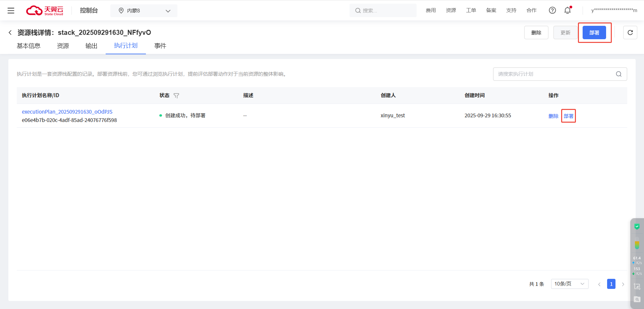The image size is (644, 309).
Task: Click 部署 link in the plan row
Action: [568, 116]
